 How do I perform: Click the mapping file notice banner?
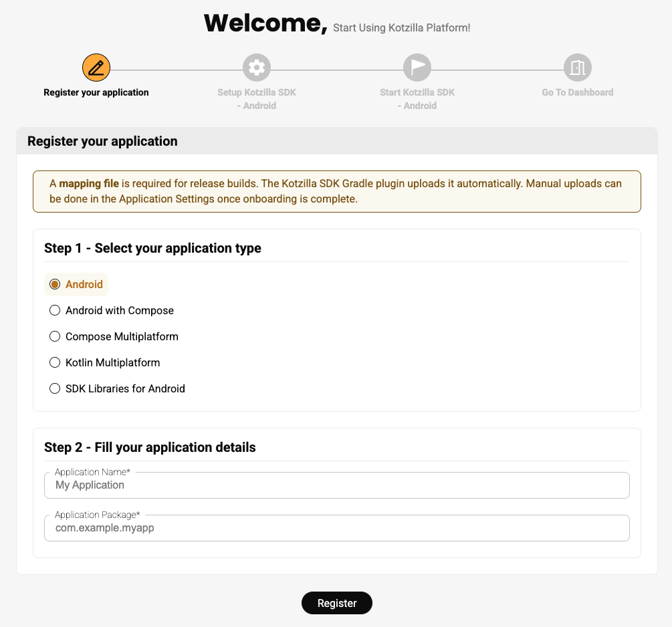tap(337, 191)
